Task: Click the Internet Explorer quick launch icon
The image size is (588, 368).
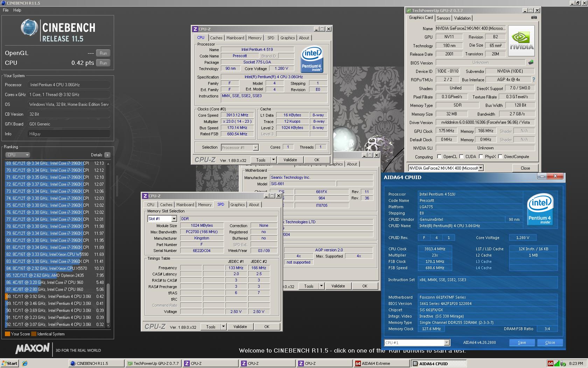Action: (25, 363)
